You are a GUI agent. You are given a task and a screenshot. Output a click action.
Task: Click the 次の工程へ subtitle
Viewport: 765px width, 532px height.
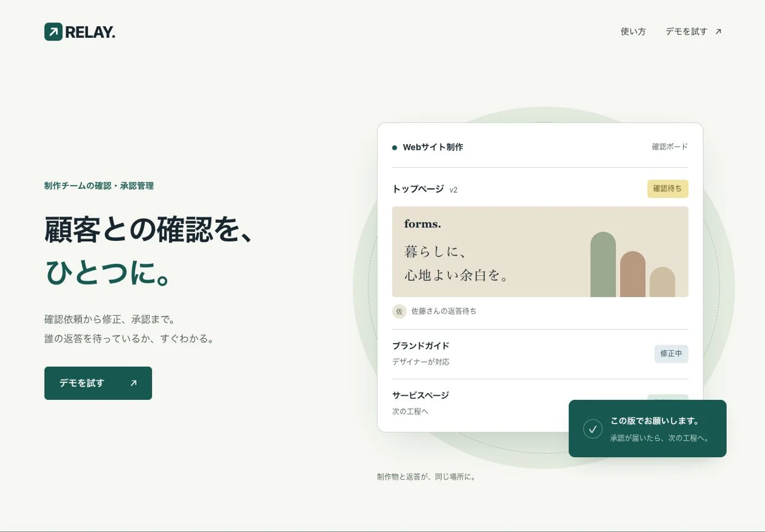(410, 411)
